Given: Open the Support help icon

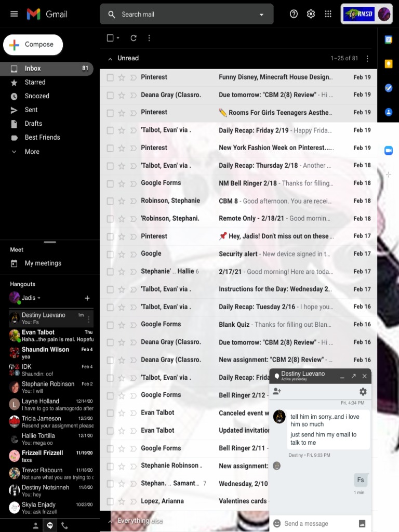Looking at the screenshot, I should click(x=294, y=14).
